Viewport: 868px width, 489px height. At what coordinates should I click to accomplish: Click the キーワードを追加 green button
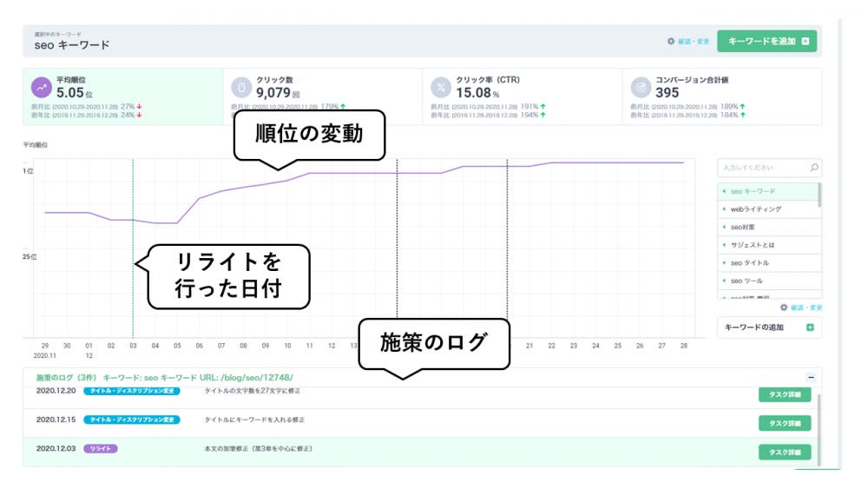[x=766, y=42]
